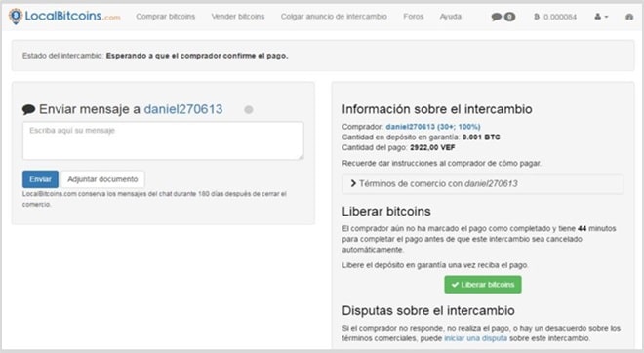Click the grey online status dot
Screen dimensions: 644x353
tap(249, 109)
